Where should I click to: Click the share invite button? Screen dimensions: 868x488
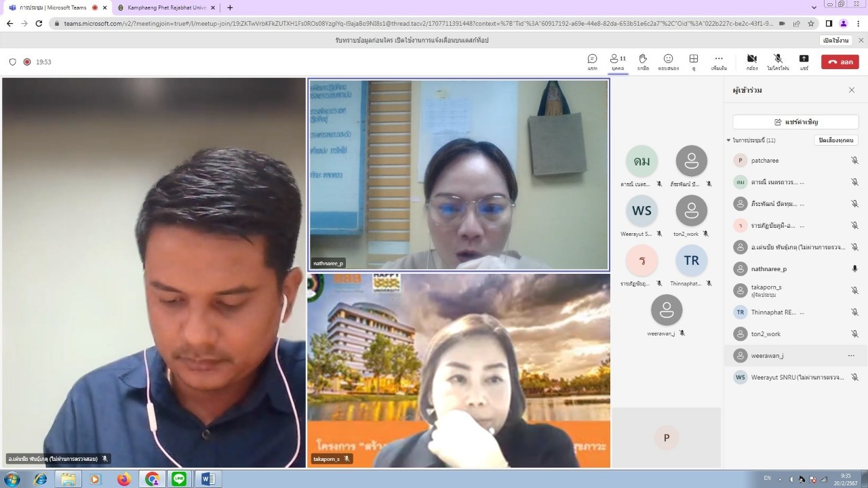795,122
